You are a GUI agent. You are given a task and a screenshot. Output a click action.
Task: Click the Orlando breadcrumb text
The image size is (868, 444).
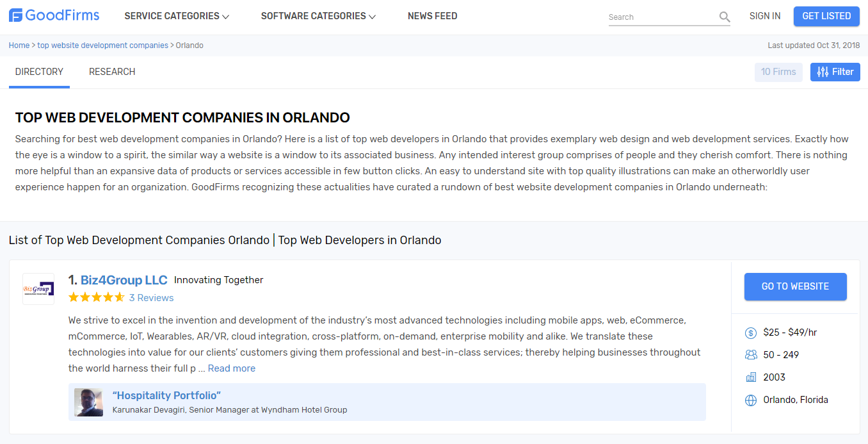(x=189, y=45)
